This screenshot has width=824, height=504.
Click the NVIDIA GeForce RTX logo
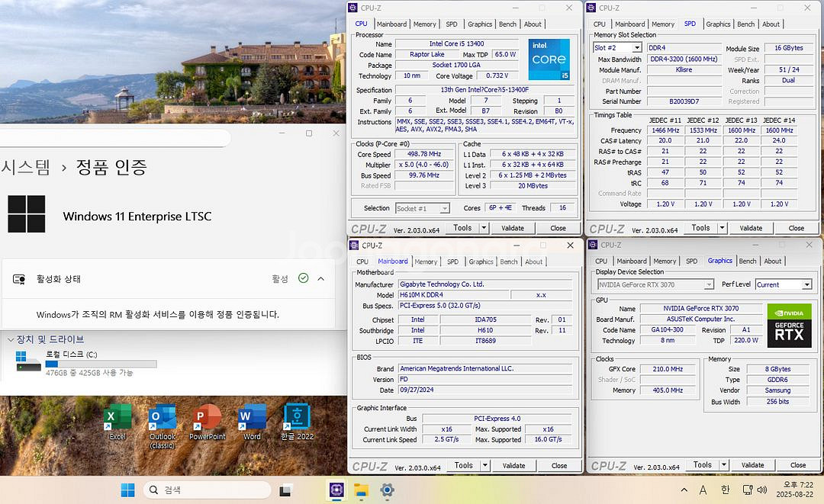click(x=789, y=326)
